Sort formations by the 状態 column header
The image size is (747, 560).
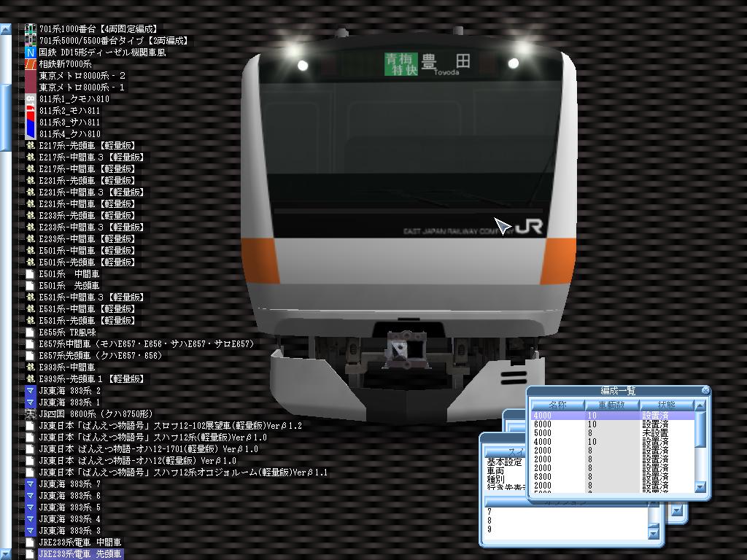point(666,405)
